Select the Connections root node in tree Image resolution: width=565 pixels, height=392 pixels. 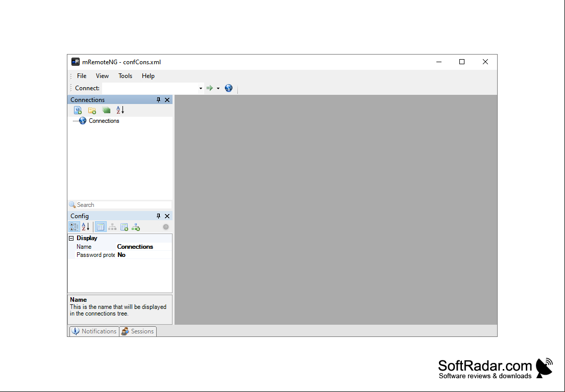click(x=104, y=121)
